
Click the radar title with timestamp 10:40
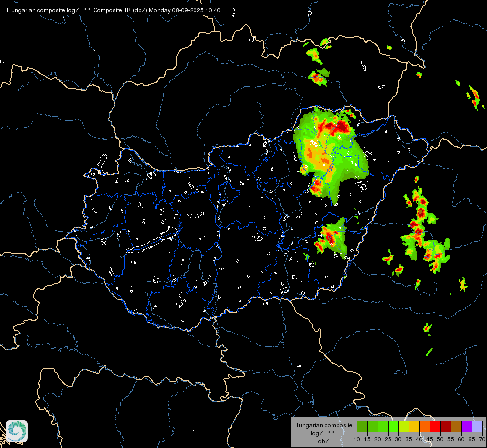click(114, 10)
